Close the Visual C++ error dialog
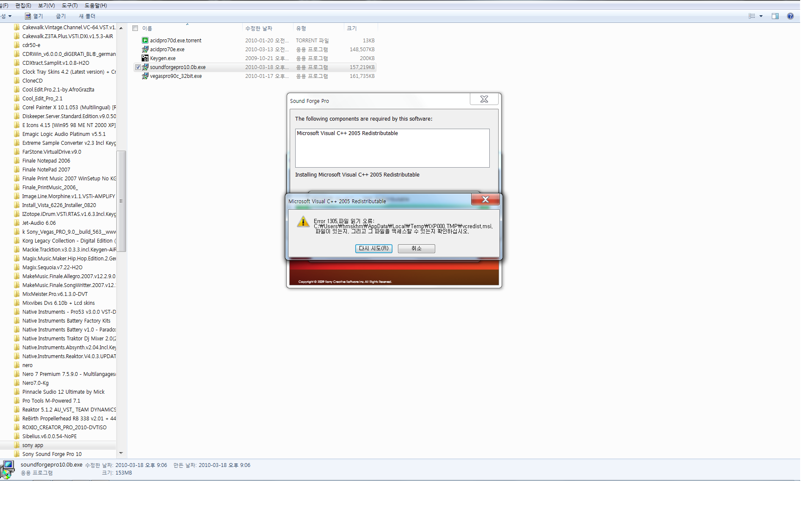 (486, 199)
